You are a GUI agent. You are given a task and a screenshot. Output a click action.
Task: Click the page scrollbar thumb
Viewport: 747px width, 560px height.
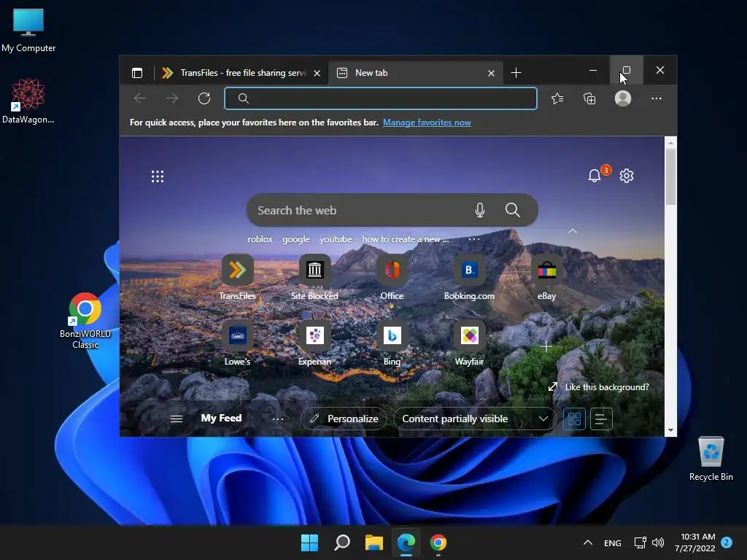[671, 176]
